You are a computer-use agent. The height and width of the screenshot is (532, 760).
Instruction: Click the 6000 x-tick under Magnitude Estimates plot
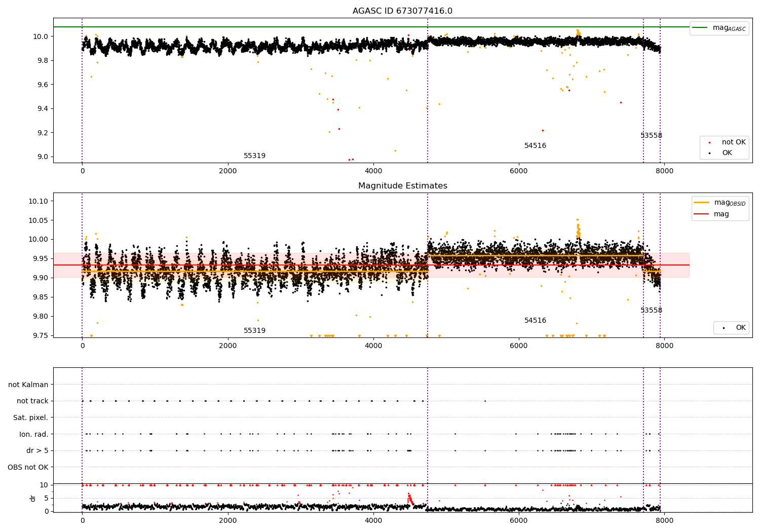tap(519, 346)
